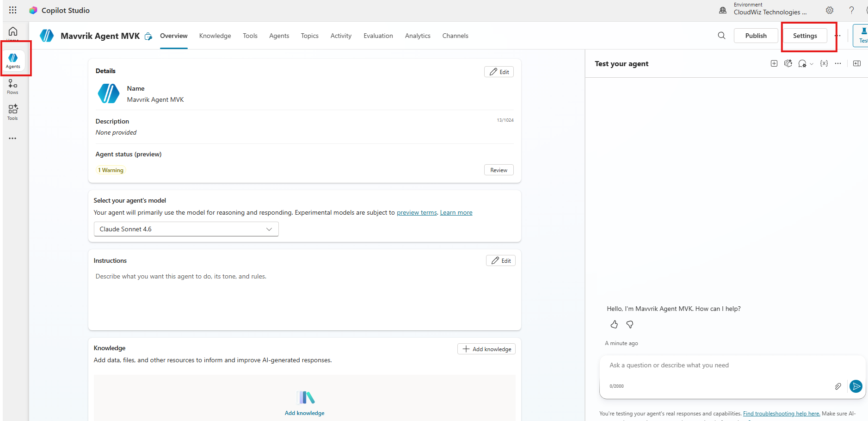Switch to the Channels tab
Screen dimensions: 868x421
click(x=456, y=36)
